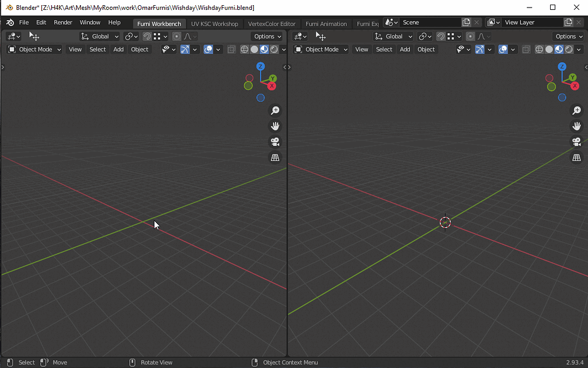Switch to VertexColor Editor workspace tab

pos(272,24)
